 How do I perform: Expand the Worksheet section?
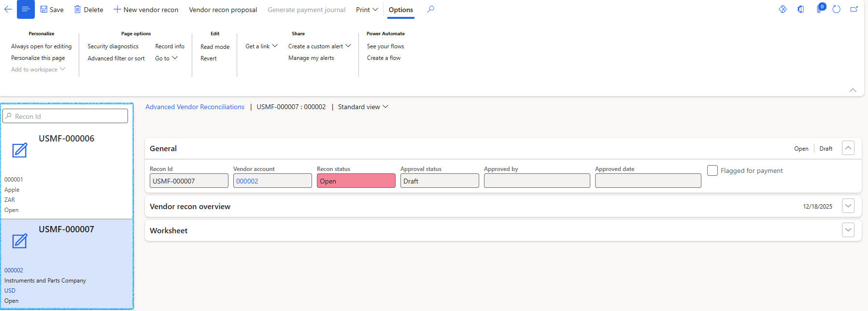848,230
